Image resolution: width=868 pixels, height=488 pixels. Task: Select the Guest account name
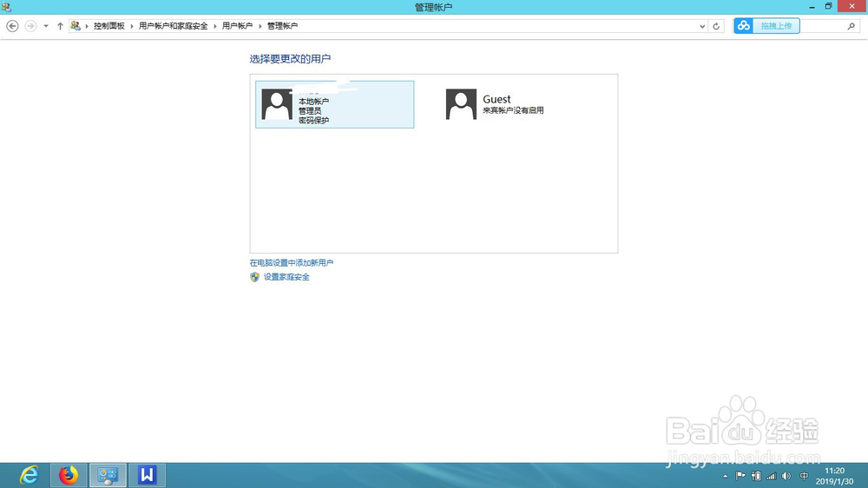496,99
